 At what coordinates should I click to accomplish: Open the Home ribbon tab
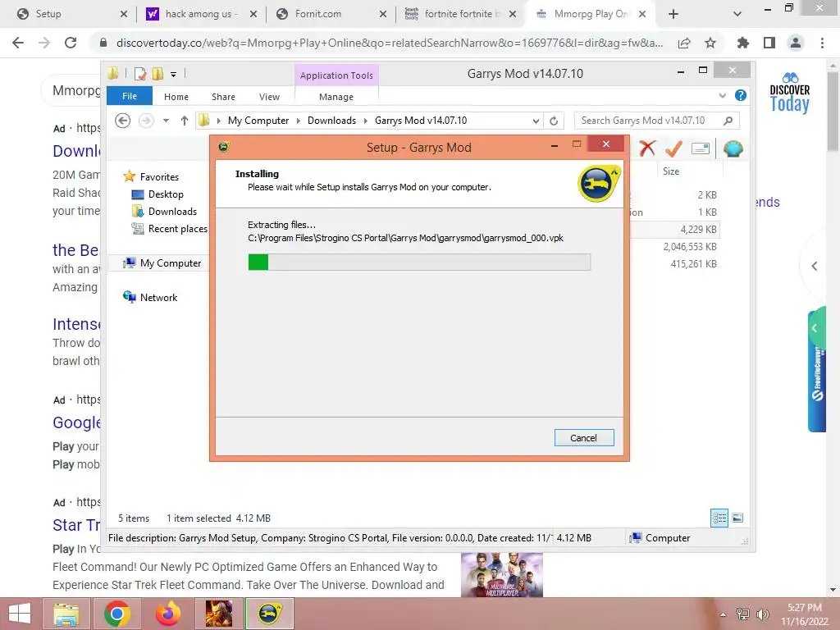(176, 97)
